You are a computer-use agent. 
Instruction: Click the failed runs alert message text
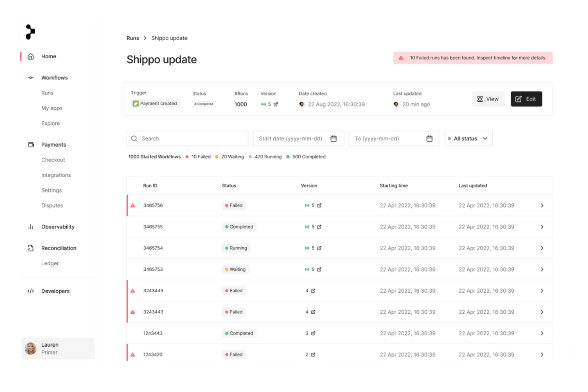coord(478,58)
